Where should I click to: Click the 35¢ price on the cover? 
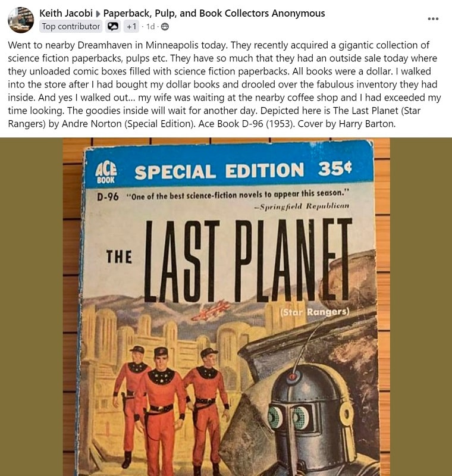(335, 169)
